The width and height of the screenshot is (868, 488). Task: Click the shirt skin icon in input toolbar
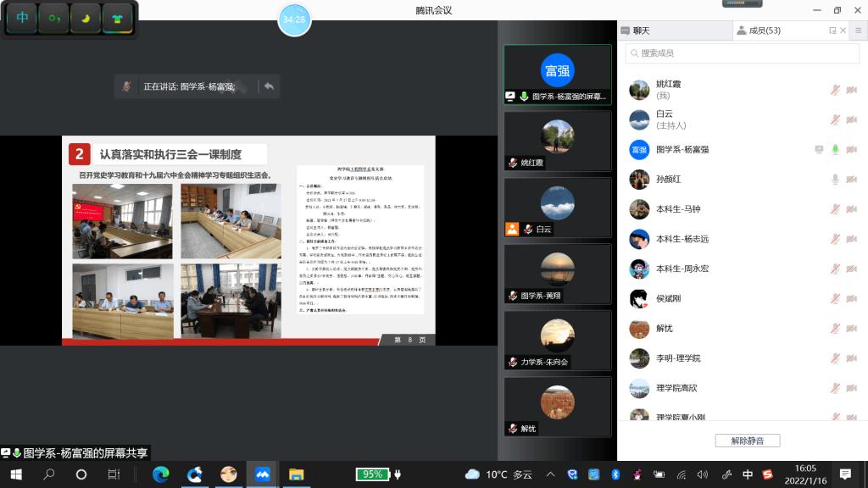(117, 18)
